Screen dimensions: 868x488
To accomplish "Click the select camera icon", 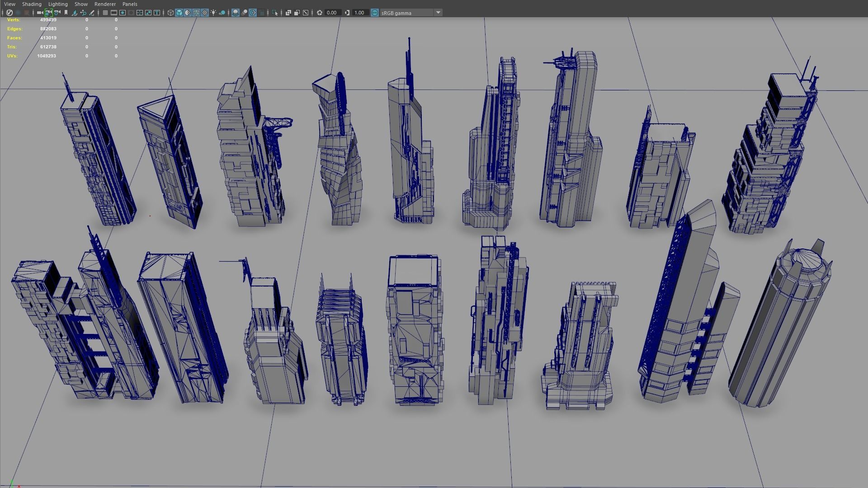I will pos(40,13).
